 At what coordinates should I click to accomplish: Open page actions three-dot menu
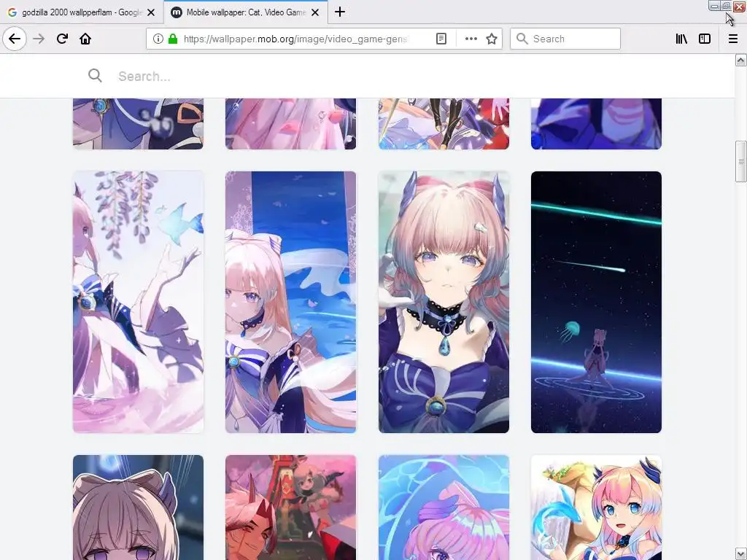point(471,39)
